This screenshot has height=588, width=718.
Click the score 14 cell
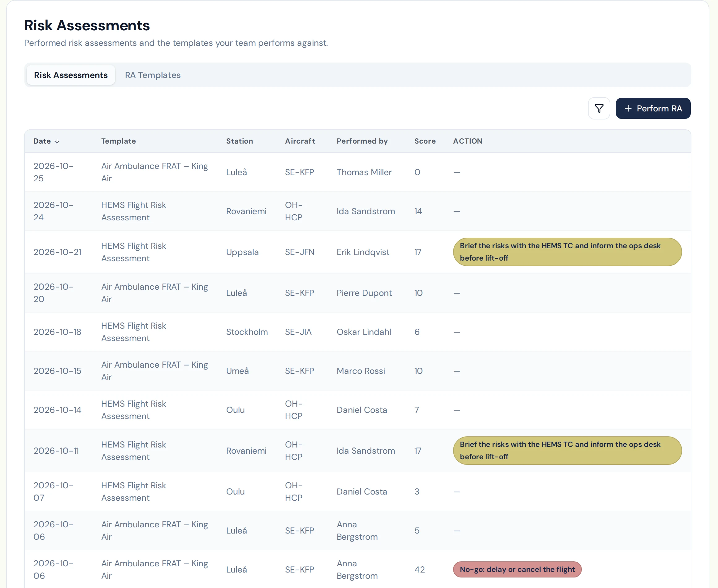(x=418, y=211)
